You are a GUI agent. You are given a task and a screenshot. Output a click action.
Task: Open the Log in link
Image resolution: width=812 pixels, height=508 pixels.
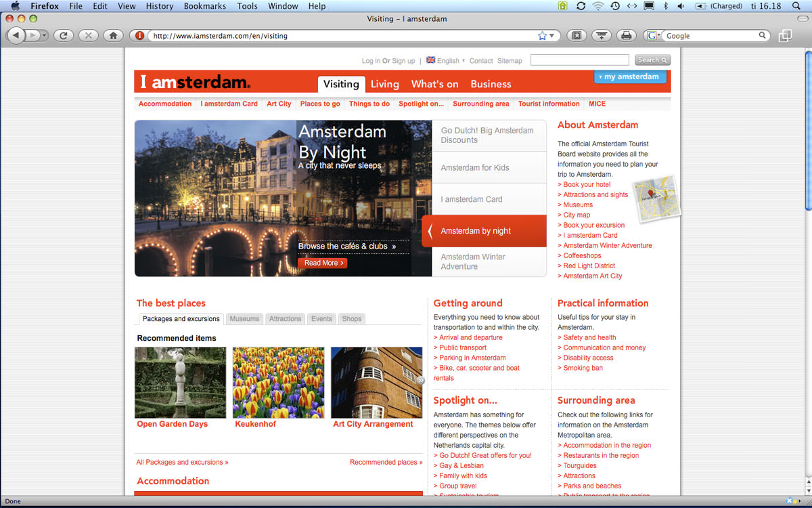click(x=371, y=60)
